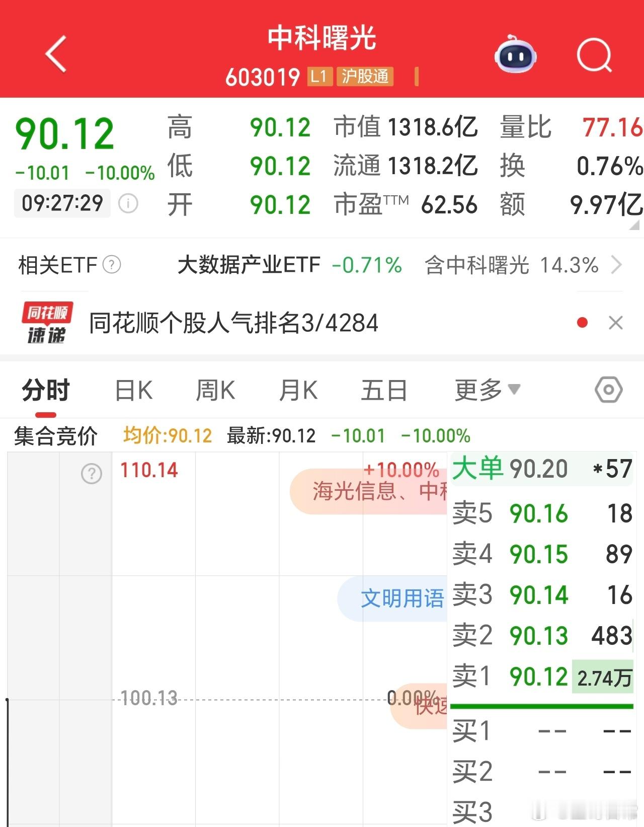Select the 卖4 90.15 order row
Image resolution: width=644 pixels, height=827 pixels.
[x=542, y=554]
